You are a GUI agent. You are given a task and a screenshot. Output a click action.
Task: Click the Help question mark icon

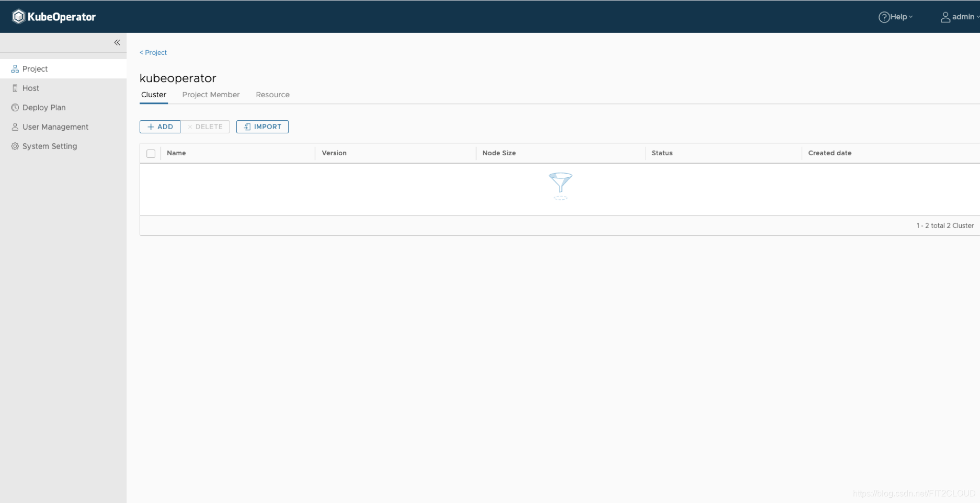(884, 17)
